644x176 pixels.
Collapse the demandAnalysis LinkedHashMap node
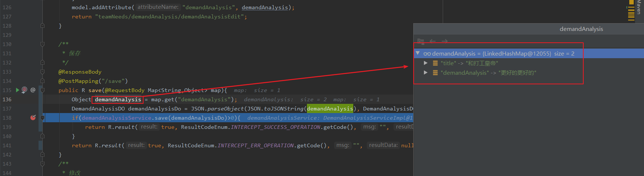[418, 53]
